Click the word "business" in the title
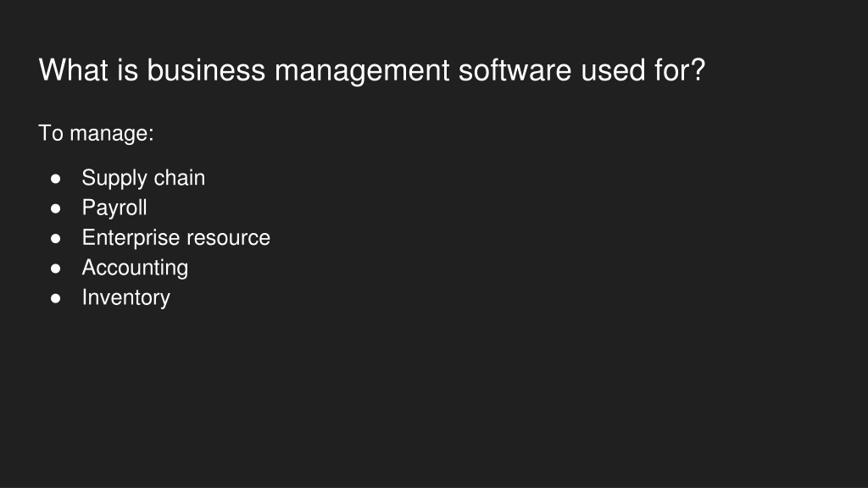Image resolution: width=868 pixels, height=488 pixels. point(206,70)
